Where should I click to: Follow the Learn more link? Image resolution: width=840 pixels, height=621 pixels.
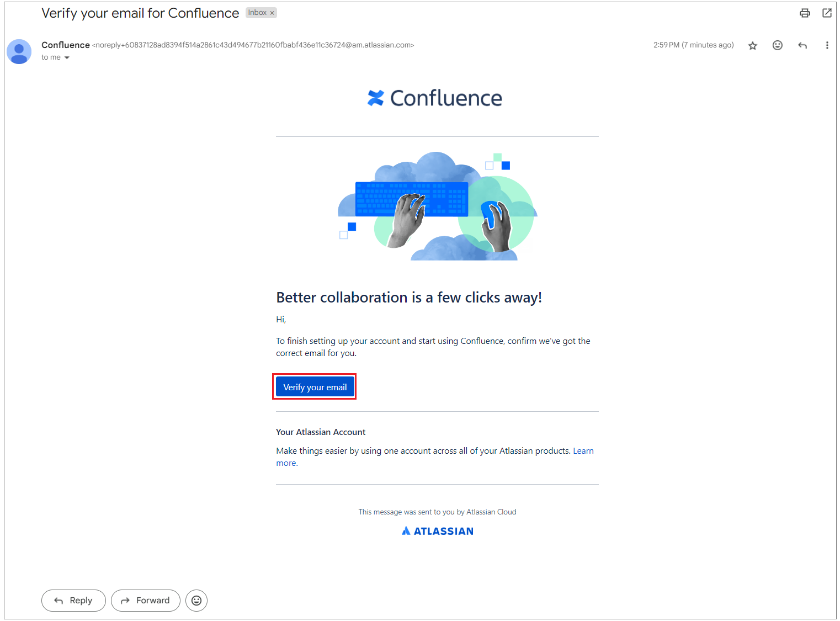[583, 451]
